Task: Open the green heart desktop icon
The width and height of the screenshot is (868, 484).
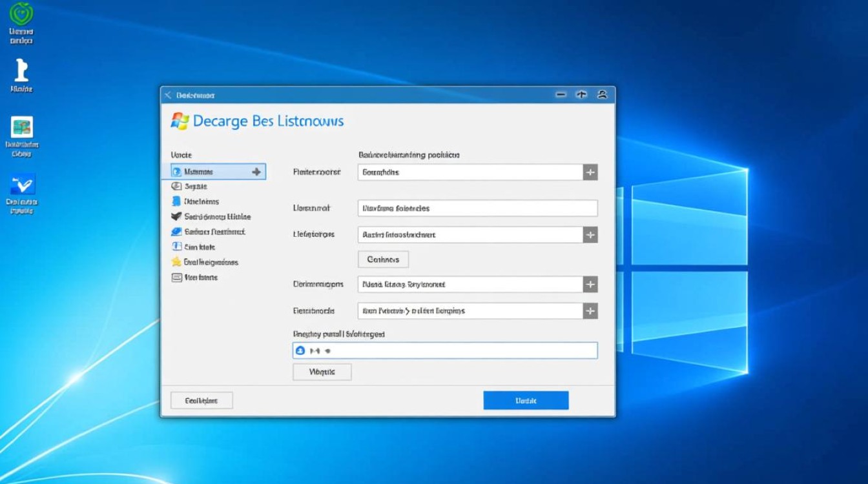Action: click(x=21, y=14)
